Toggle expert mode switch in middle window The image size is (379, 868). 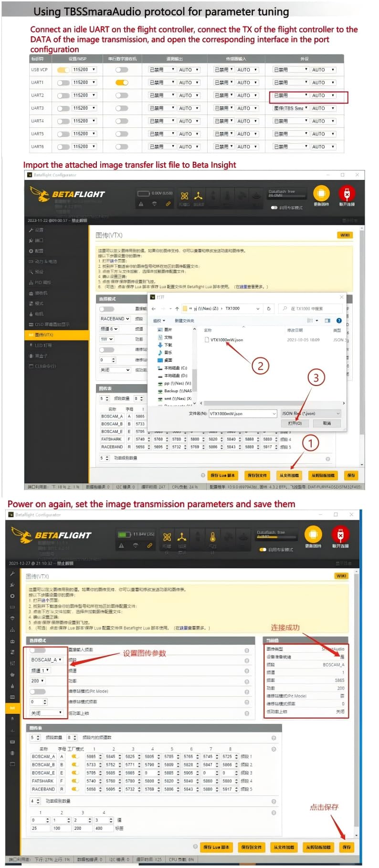coord(274,208)
